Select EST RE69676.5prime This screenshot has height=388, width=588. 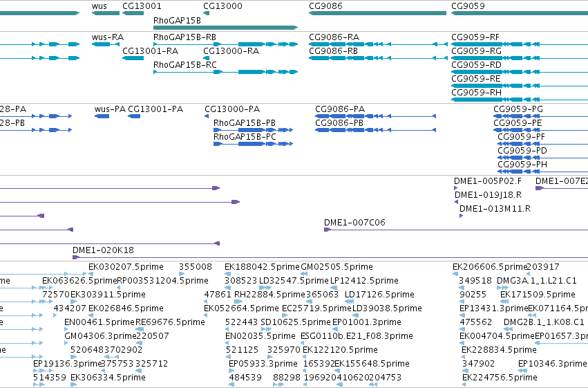(170, 323)
